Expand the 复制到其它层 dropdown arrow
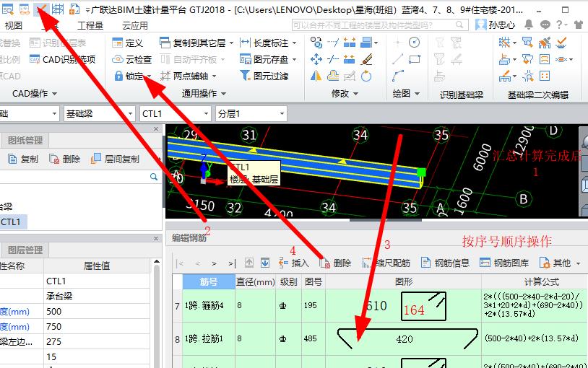 (x=231, y=43)
